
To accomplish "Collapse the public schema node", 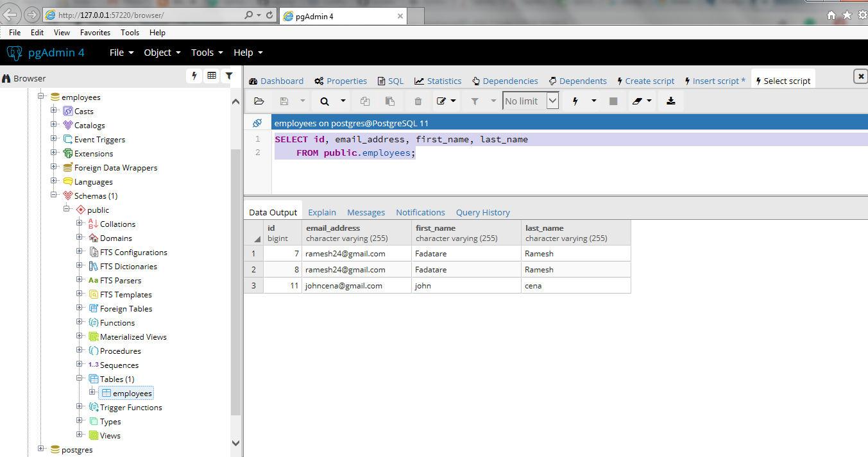I will click(67, 210).
